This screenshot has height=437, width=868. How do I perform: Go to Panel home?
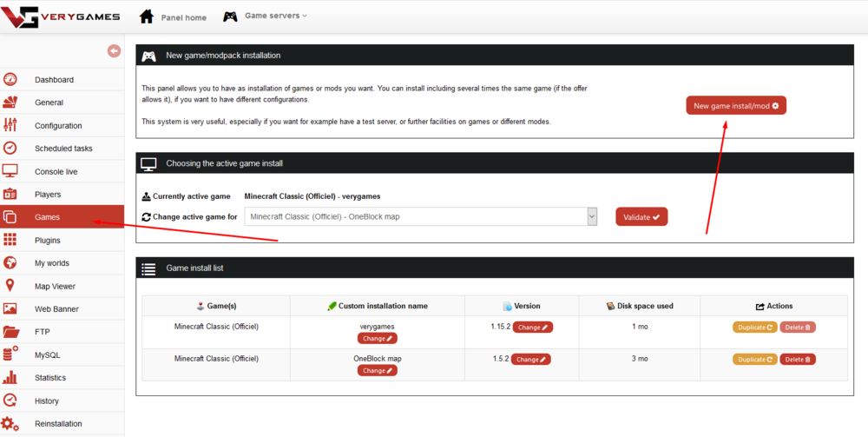(173, 17)
